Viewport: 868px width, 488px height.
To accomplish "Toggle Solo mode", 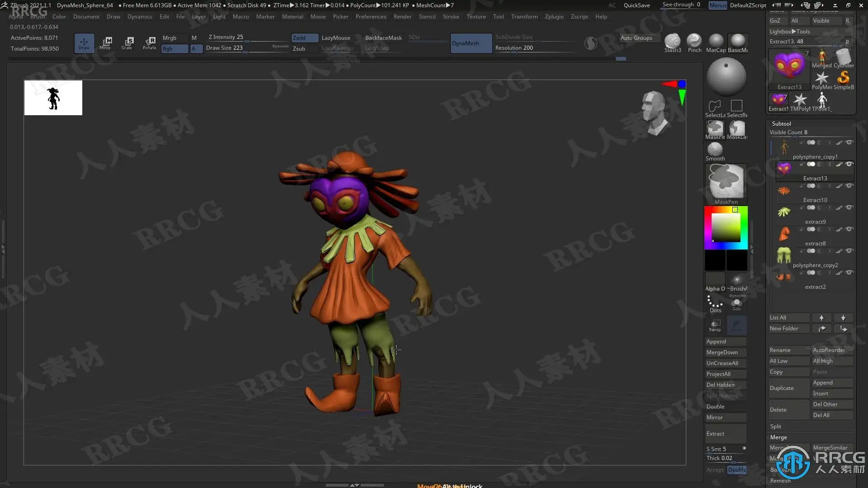I will 737,304.
